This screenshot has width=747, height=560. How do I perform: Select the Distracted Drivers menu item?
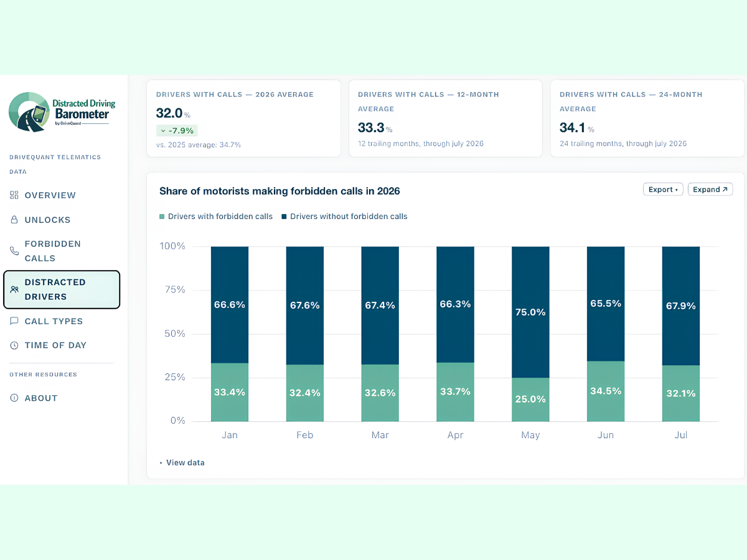pos(62,289)
